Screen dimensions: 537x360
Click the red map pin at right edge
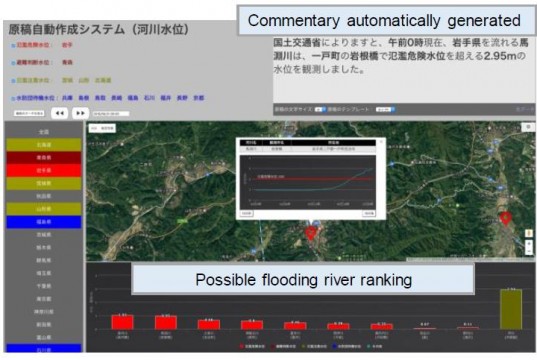tap(506, 219)
